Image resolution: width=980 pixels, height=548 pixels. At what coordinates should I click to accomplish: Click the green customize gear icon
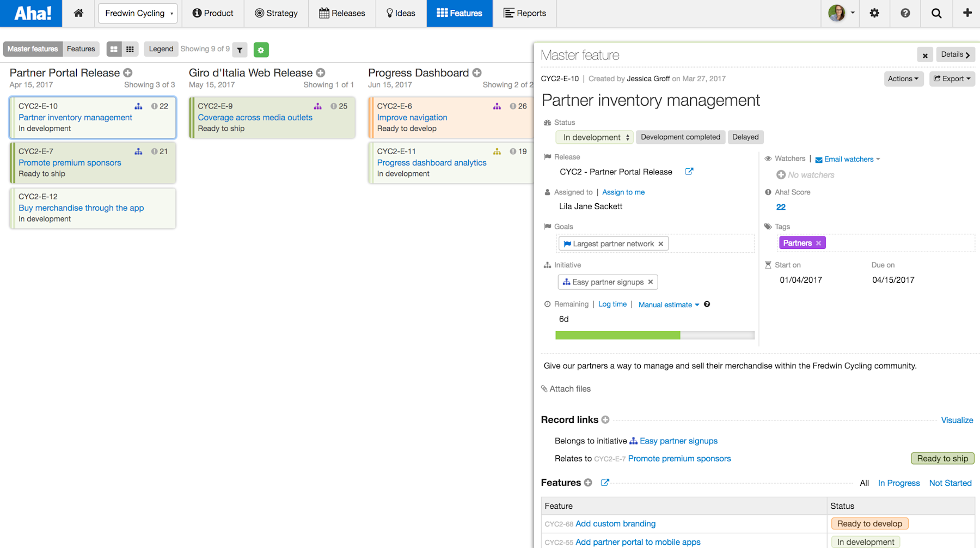(x=261, y=50)
